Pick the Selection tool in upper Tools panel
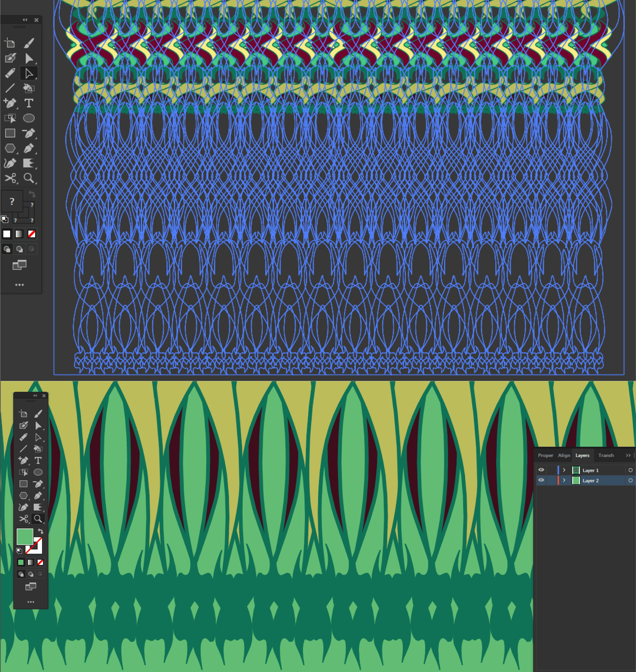This screenshot has width=636, height=672. (29, 58)
